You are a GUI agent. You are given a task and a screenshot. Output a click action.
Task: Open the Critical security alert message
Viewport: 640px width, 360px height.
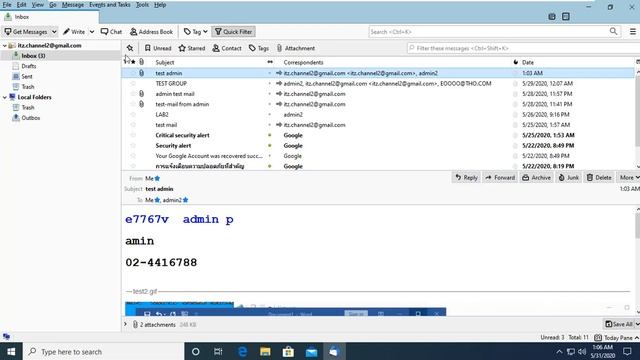[182, 135]
